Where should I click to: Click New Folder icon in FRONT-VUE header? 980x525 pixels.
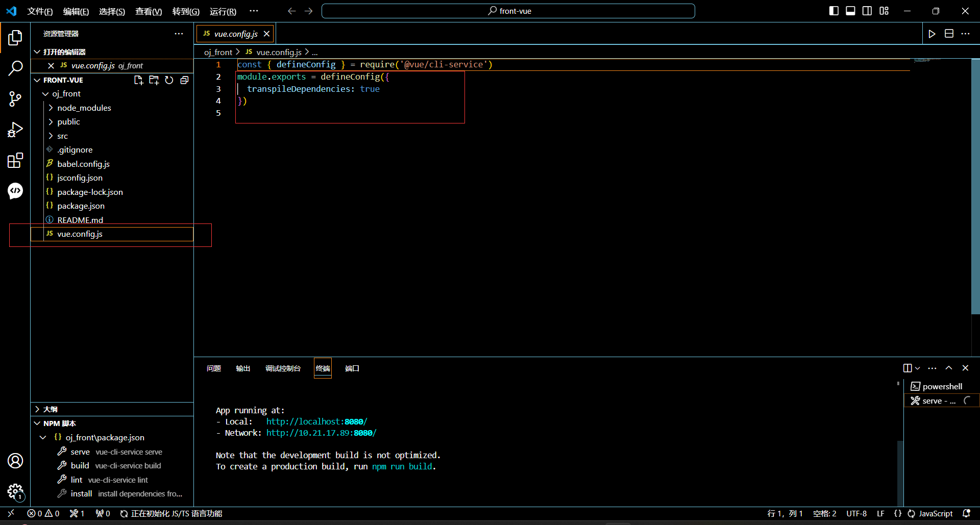[x=154, y=80]
